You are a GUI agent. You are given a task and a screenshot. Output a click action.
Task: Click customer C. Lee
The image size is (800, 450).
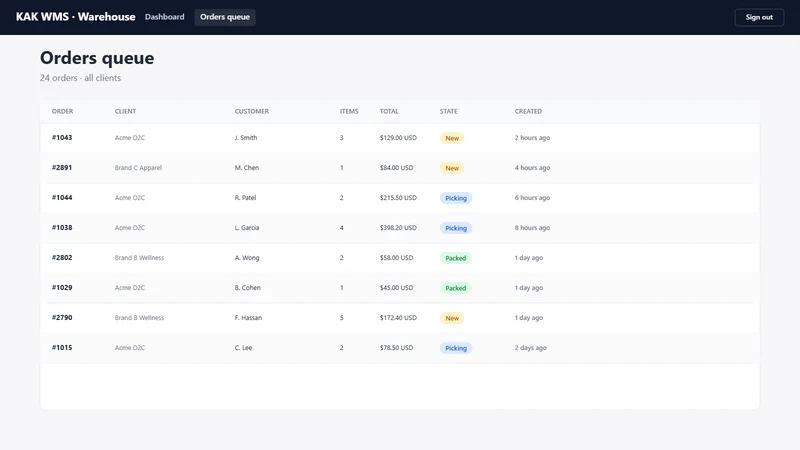(243, 348)
